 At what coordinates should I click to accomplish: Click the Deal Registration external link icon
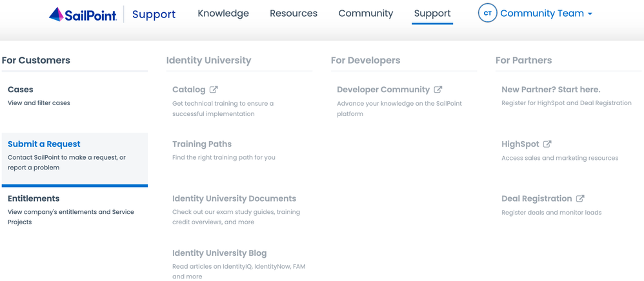580,199
